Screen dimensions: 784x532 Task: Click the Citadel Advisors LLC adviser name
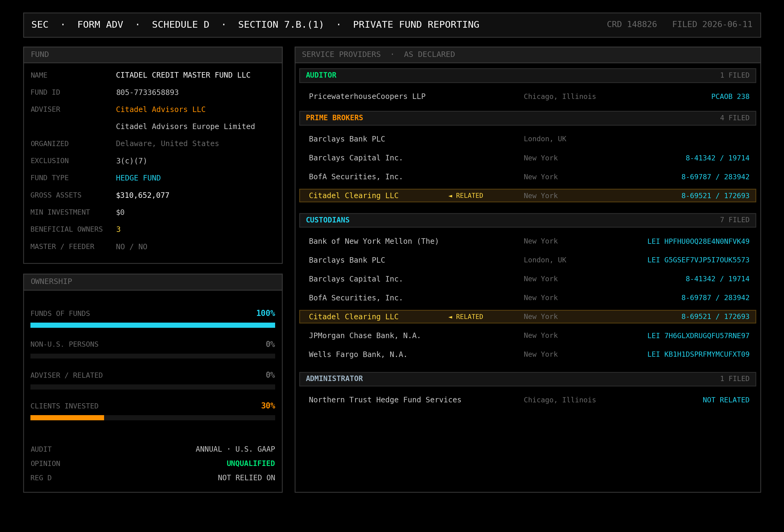(161, 110)
